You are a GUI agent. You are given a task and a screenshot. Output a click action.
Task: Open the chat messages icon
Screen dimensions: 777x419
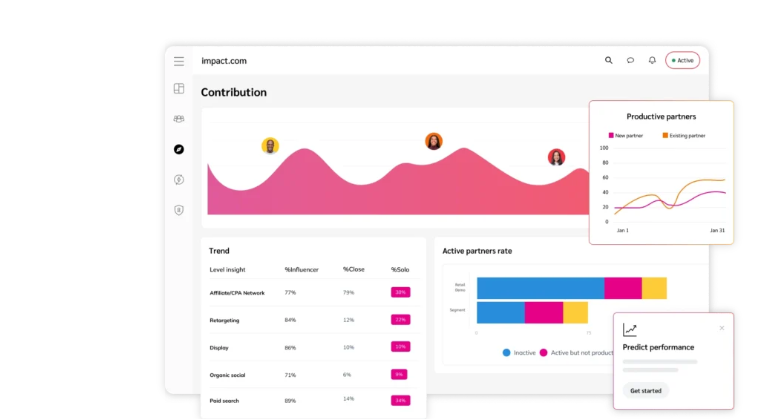point(630,60)
